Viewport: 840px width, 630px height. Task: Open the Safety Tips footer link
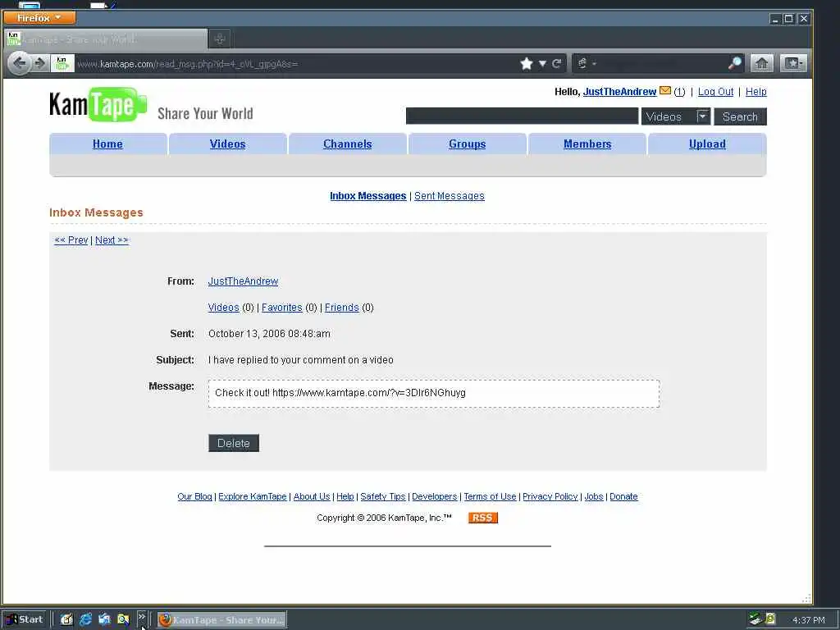click(x=383, y=496)
